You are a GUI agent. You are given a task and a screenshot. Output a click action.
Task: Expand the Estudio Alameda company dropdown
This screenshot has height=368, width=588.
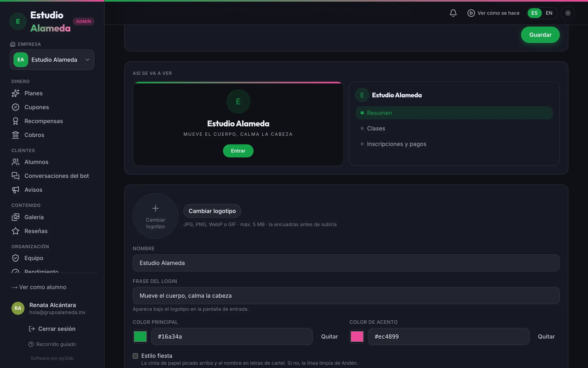(52, 60)
